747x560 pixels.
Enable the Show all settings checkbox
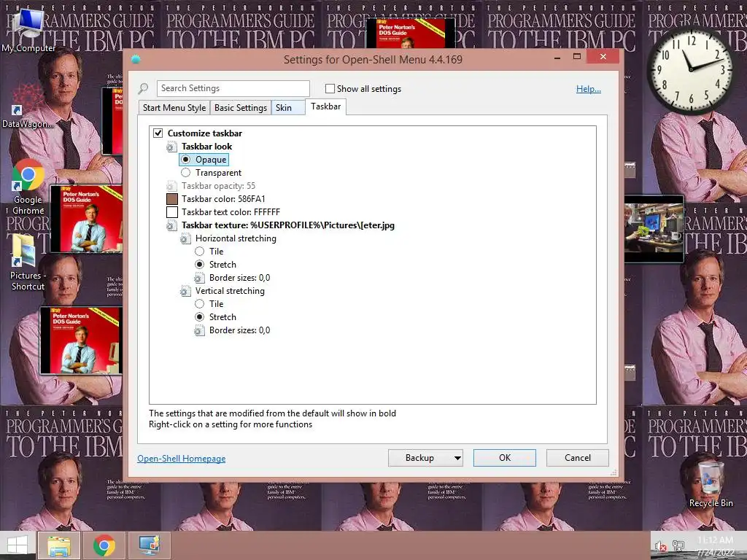pos(330,88)
